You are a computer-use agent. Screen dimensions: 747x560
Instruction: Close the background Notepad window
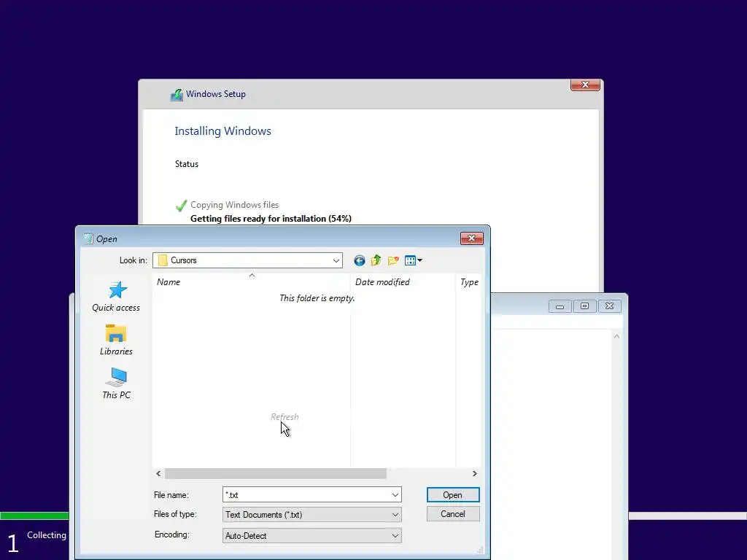click(609, 306)
